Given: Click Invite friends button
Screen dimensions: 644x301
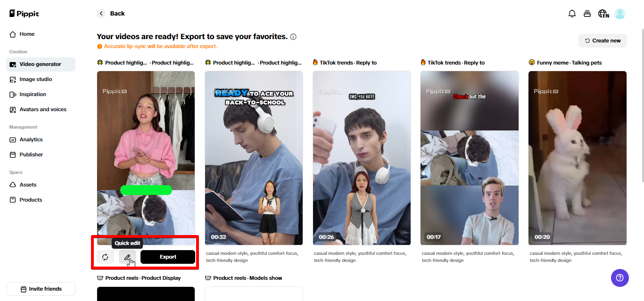Looking at the screenshot, I should [x=41, y=289].
